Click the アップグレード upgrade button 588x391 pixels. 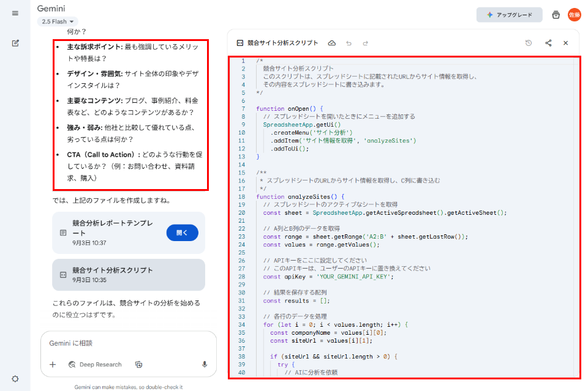(x=509, y=15)
